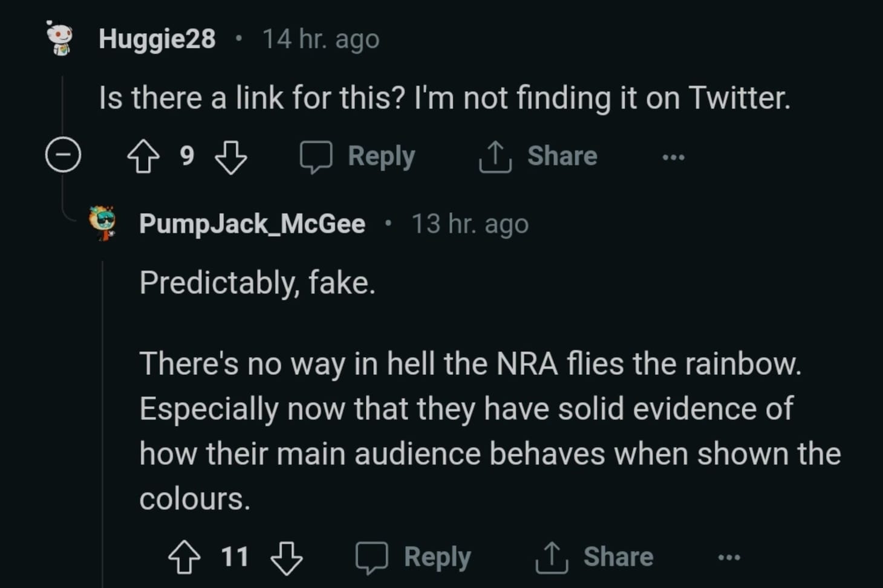Open the overflow menu on PumpJack_McGee's comment

point(729,557)
